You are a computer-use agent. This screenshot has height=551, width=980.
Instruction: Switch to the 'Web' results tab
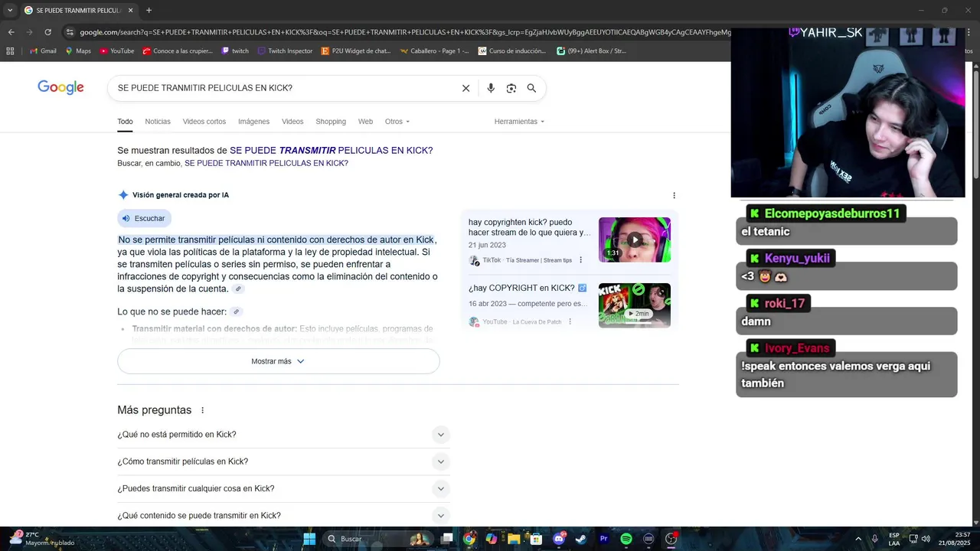pos(365,122)
